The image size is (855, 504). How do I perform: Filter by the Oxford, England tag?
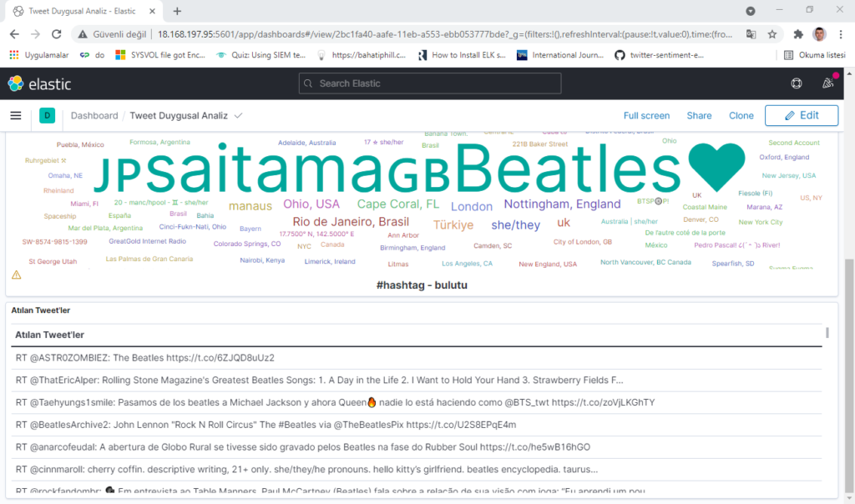784,157
